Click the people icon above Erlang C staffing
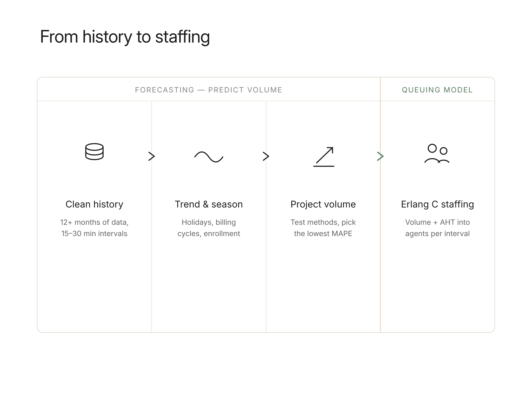This screenshot has height=399, width=532. pyautogui.click(x=437, y=153)
